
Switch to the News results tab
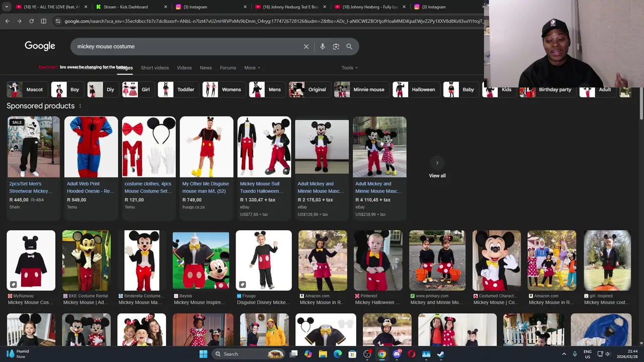click(x=206, y=68)
